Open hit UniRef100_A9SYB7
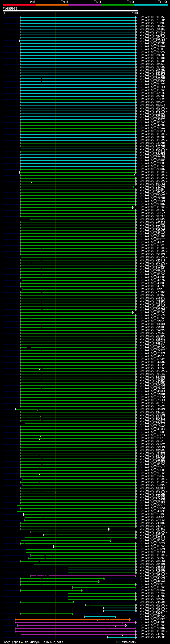The height and width of the screenshot is (644, 170). [152, 29]
